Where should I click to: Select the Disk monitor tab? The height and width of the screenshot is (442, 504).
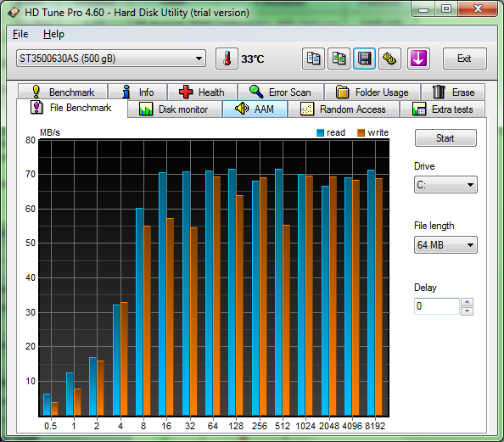pyautogui.click(x=175, y=109)
